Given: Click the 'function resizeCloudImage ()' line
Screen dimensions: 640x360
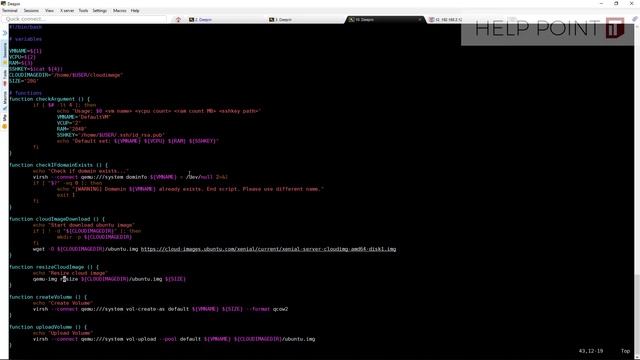Looking at the screenshot, I should [x=54, y=267].
